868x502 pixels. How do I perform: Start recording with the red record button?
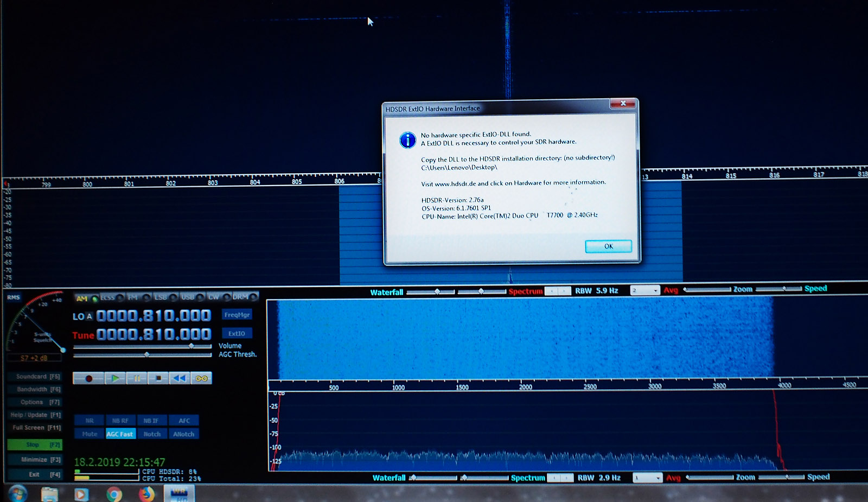tap(88, 378)
